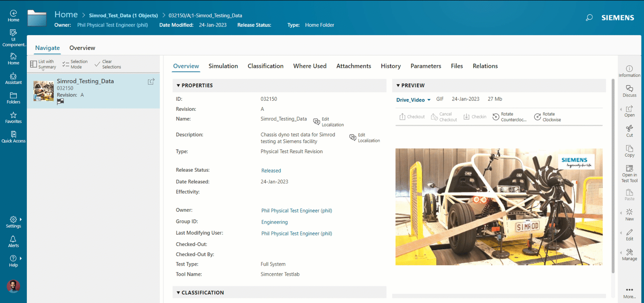The height and width of the screenshot is (303, 644).
Task: Open the Drive_Video dropdown
Action: pos(413,100)
